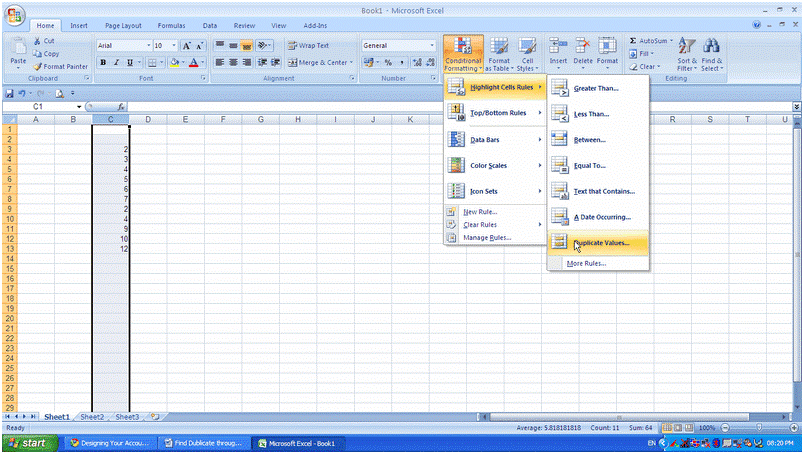Open the font color dropdown arrow
The width and height of the screenshot is (804, 454).
[203, 63]
